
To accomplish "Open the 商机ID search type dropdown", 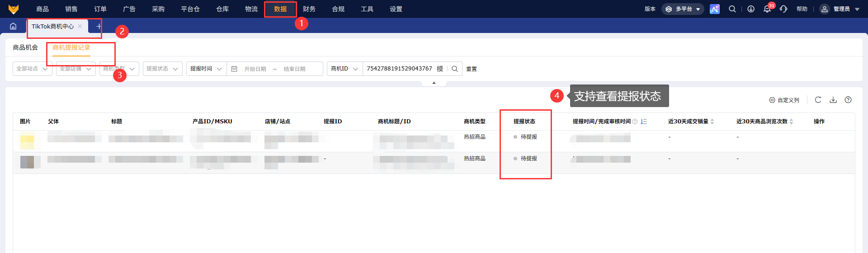I will (x=344, y=69).
